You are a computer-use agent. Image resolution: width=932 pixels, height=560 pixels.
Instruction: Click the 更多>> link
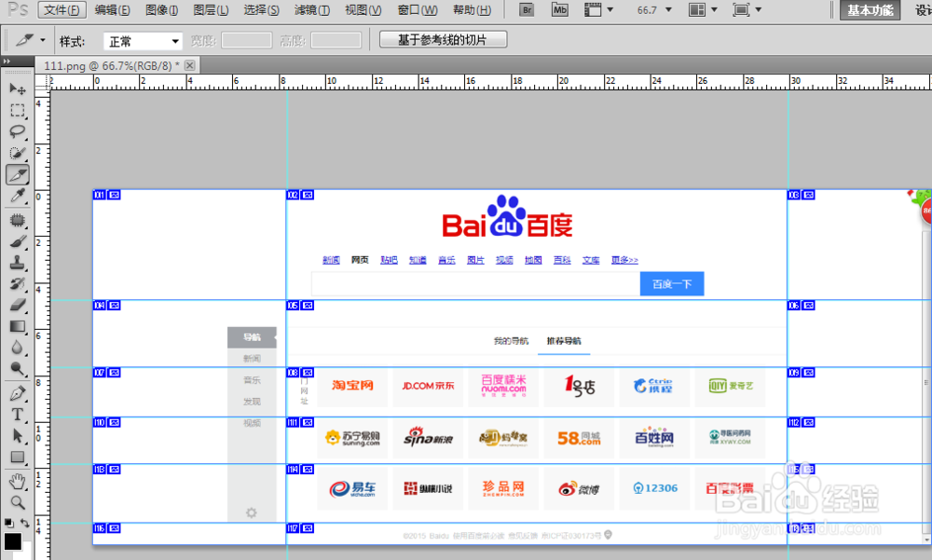click(x=624, y=260)
